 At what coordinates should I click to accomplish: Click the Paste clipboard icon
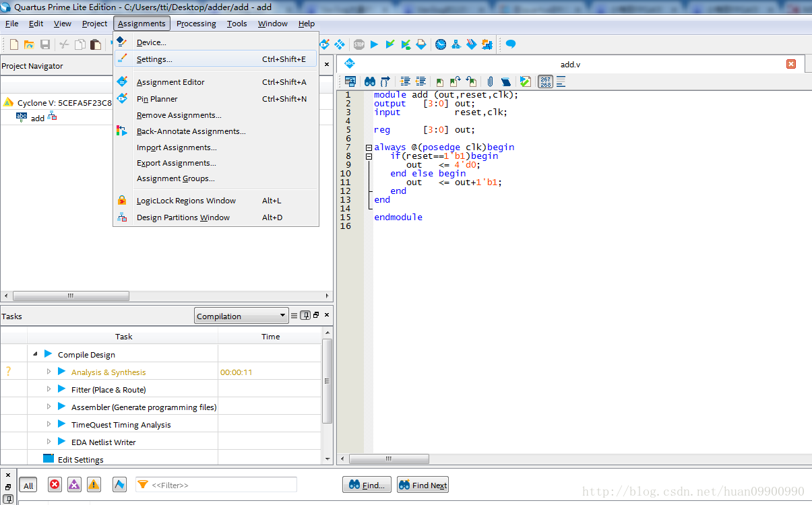96,44
